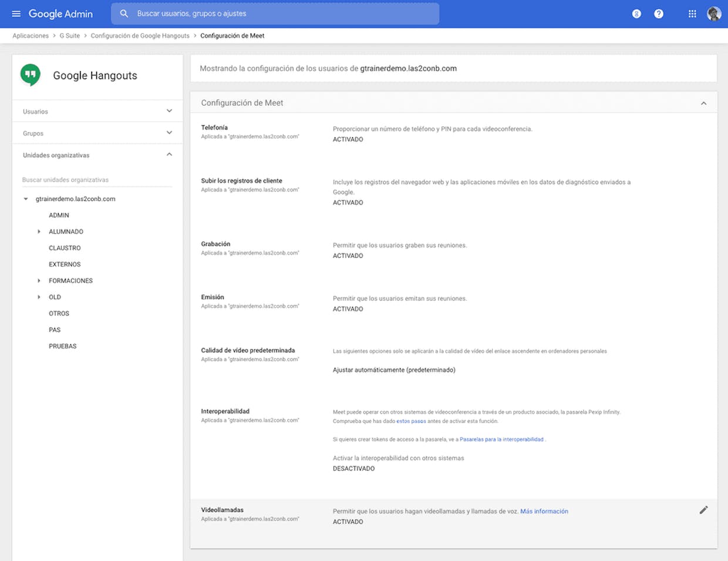Click the Unidades organizativas label
The height and width of the screenshot is (561, 728).
[x=56, y=155]
